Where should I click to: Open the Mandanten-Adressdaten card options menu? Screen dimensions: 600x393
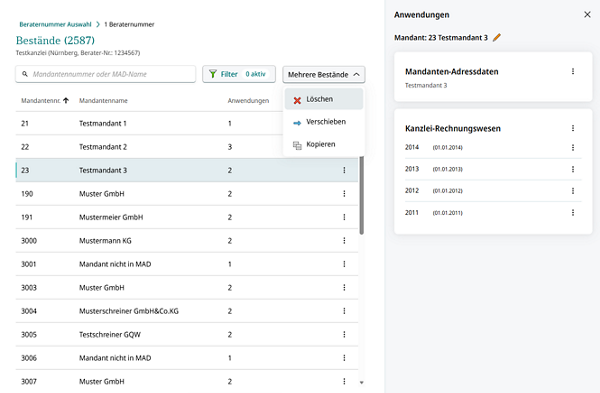[573, 71]
